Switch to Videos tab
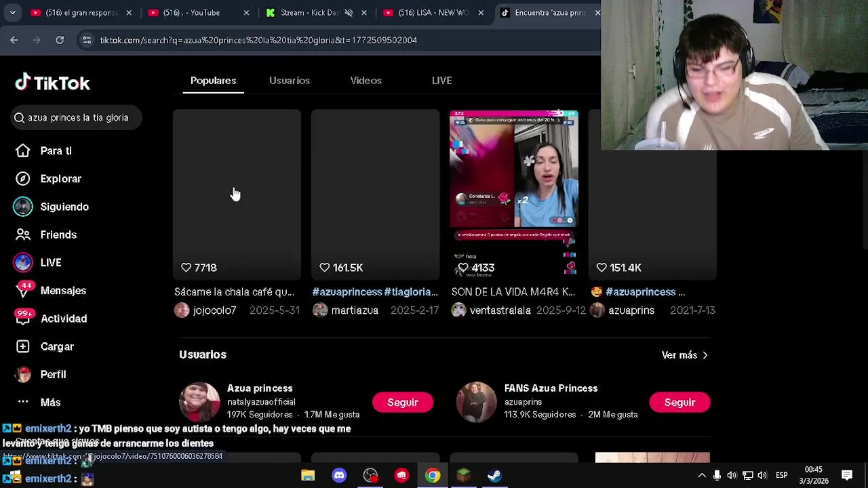The width and height of the screenshot is (868, 488). [x=366, y=81]
